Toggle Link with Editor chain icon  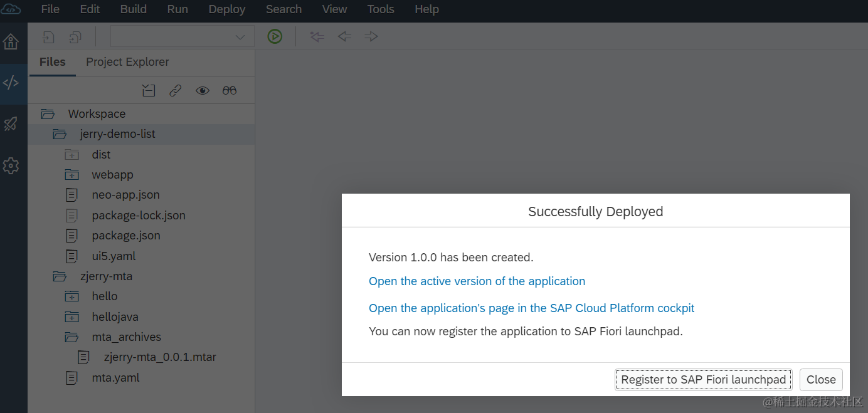[175, 91]
